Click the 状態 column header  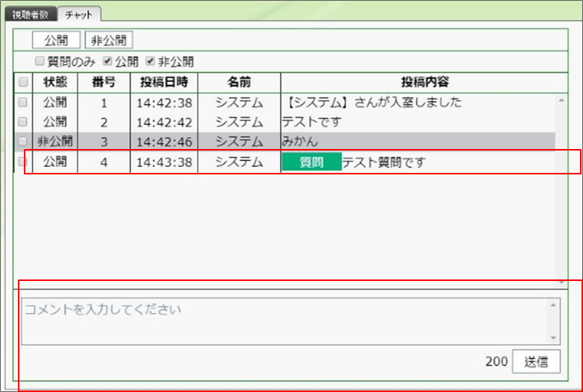point(55,83)
